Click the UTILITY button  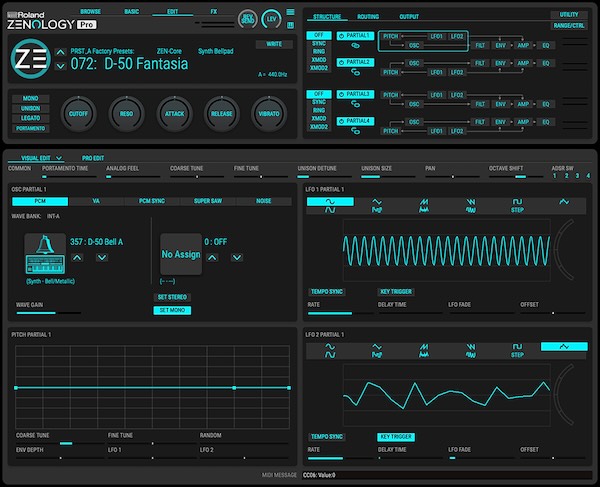pyautogui.click(x=569, y=15)
